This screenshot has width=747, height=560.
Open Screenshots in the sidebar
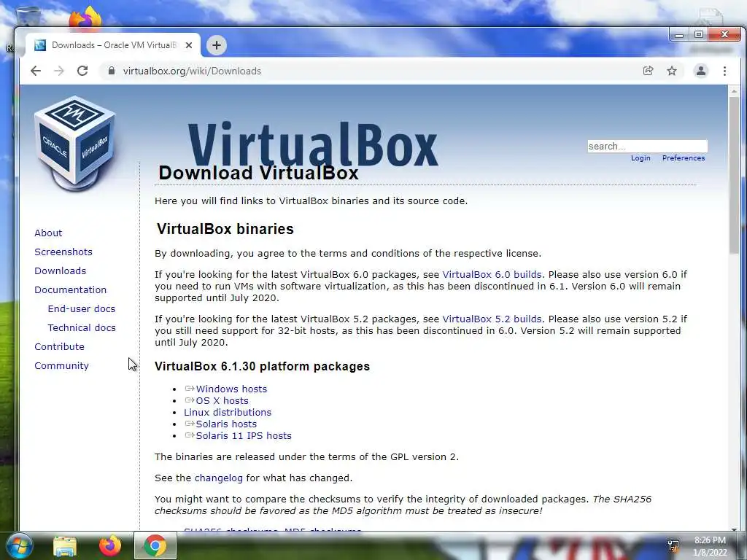pyautogui.click(x=63, y=252)
